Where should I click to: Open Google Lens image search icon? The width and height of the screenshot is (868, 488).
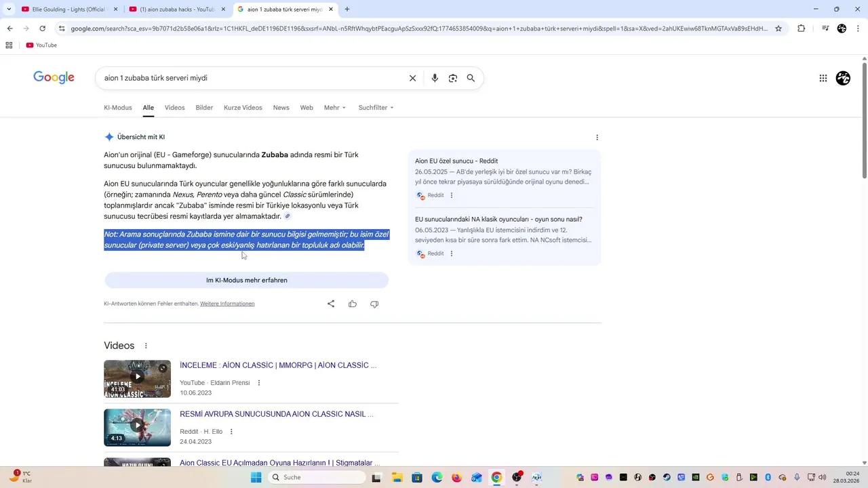click(453, 78)
